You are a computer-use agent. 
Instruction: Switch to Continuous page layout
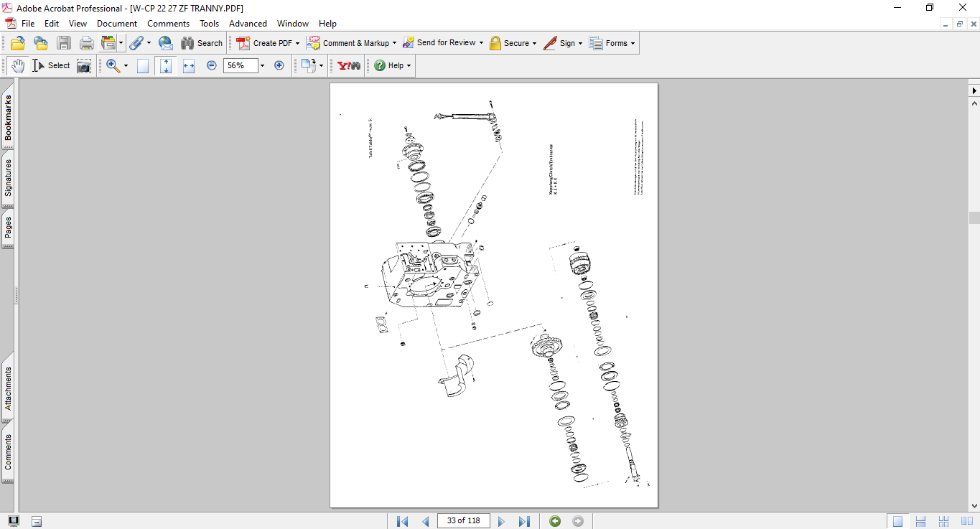coord(920,521)
